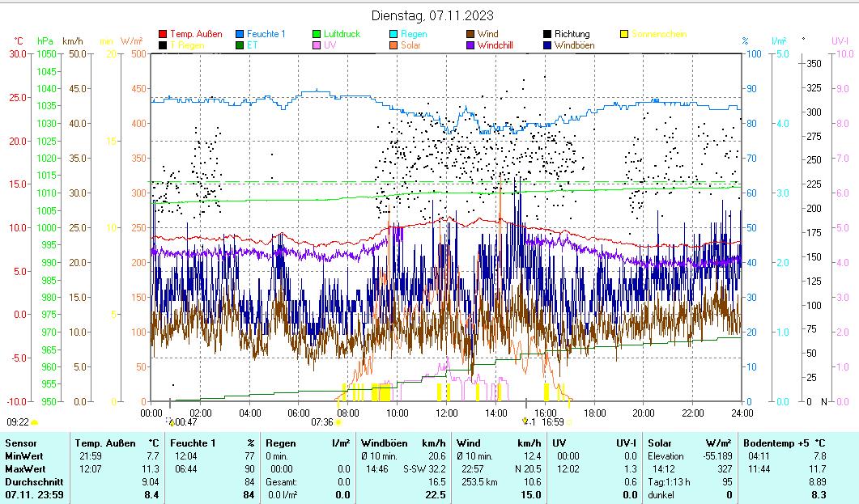This screenshot has height=504, width=859.
Task: Click the 'hPa' pressure axis unit label
Action: 45,41
